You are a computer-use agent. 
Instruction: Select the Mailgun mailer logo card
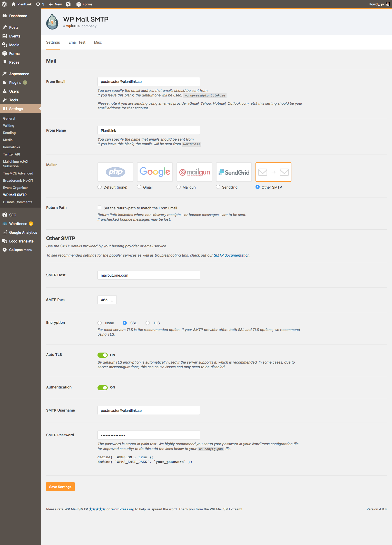[194, 172]
